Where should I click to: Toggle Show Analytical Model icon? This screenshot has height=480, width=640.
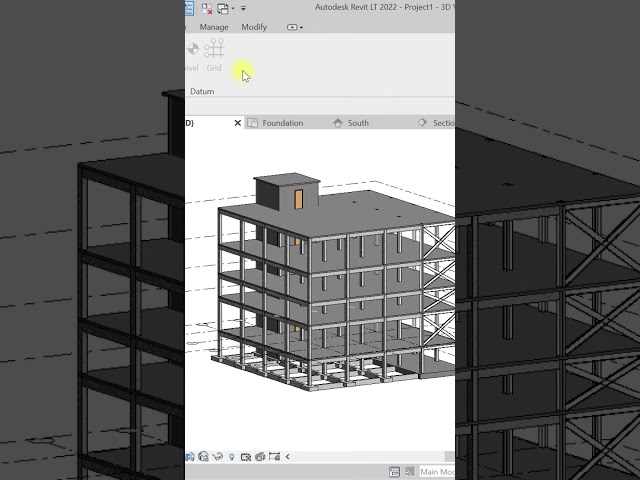260,457
